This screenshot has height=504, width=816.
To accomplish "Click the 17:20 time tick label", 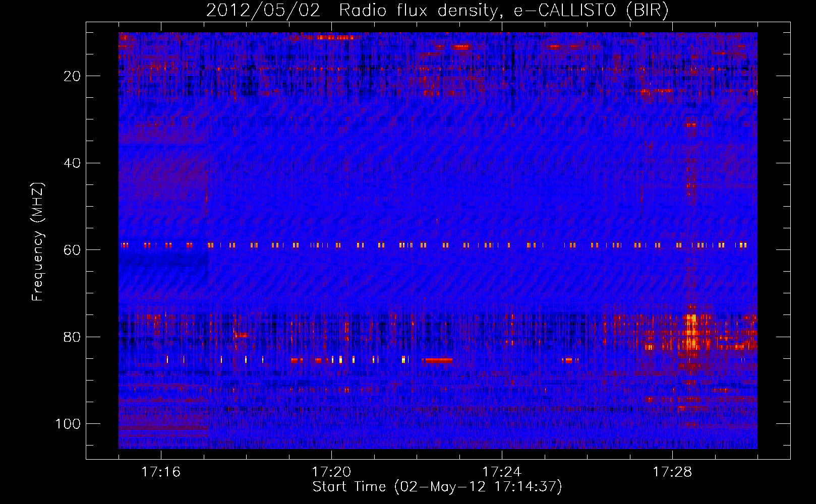I will [331, 472].
